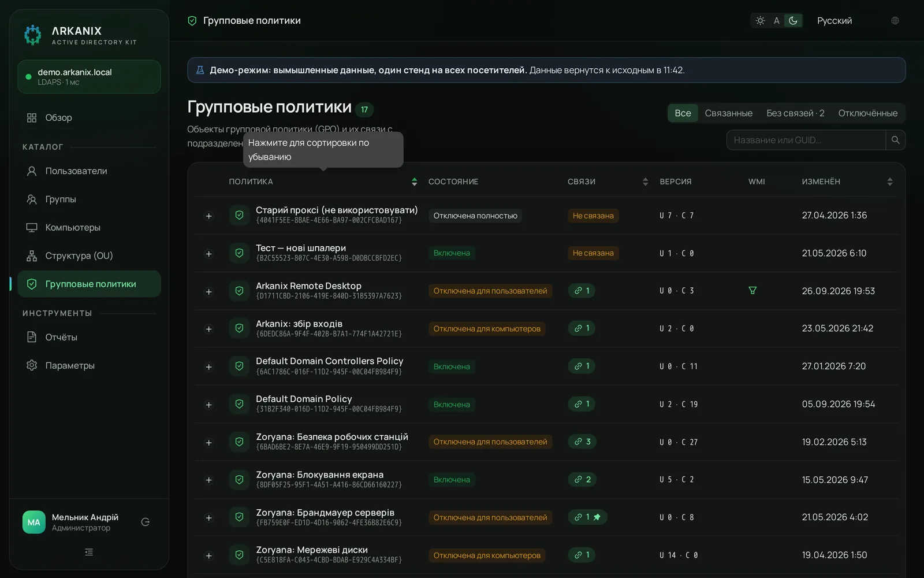Open the "Zoryana: Мережеві диски" policy name

point(312,550)
